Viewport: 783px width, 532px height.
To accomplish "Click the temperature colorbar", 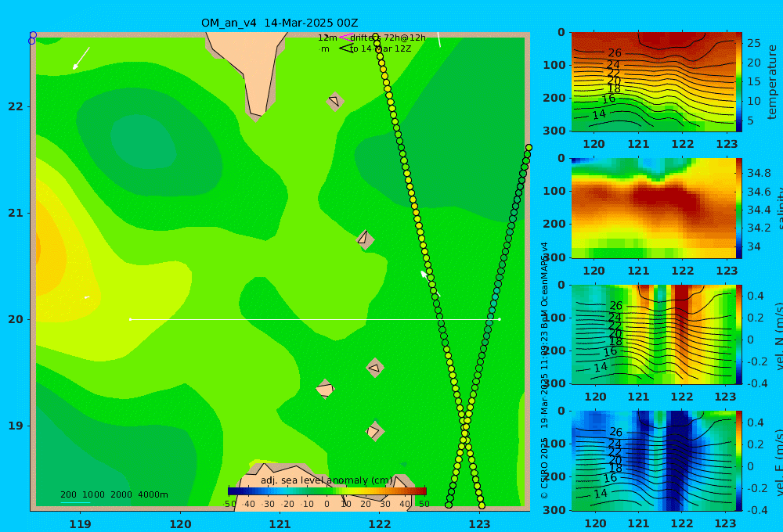I will pyautogui.click(x=739, y=82).
